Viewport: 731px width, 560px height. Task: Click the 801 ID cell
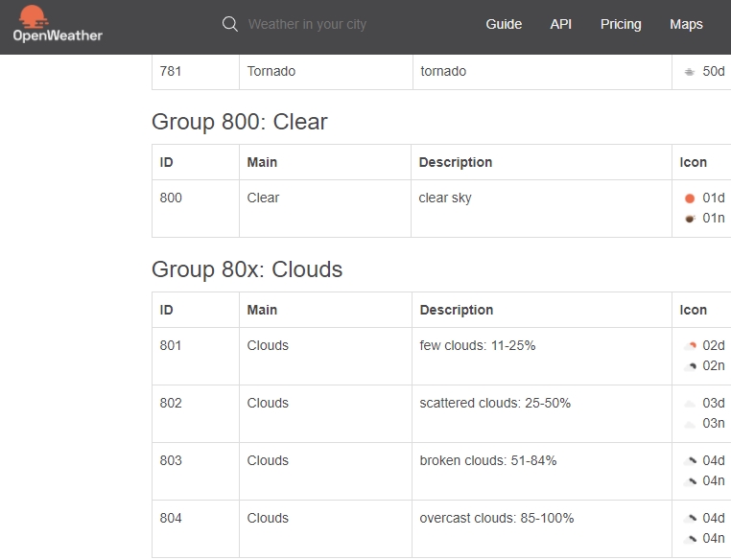196,357
